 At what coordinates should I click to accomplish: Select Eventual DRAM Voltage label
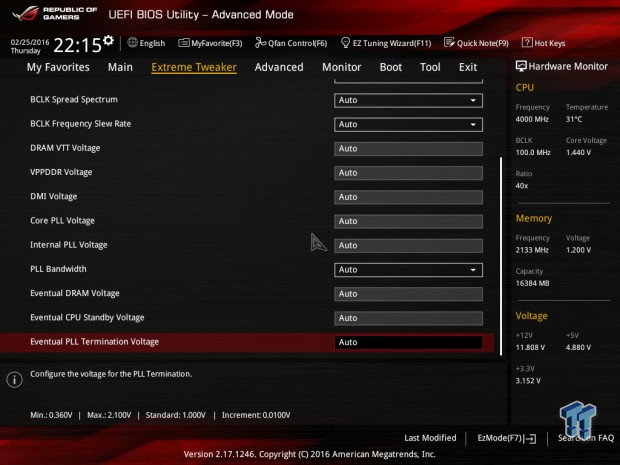coord(75,293)
